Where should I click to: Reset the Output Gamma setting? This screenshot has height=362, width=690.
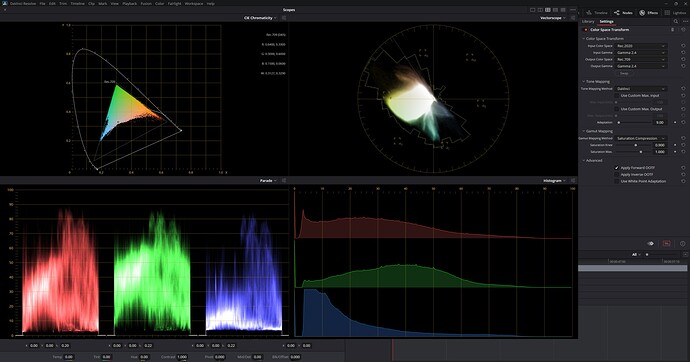click(x=683, y=66)
